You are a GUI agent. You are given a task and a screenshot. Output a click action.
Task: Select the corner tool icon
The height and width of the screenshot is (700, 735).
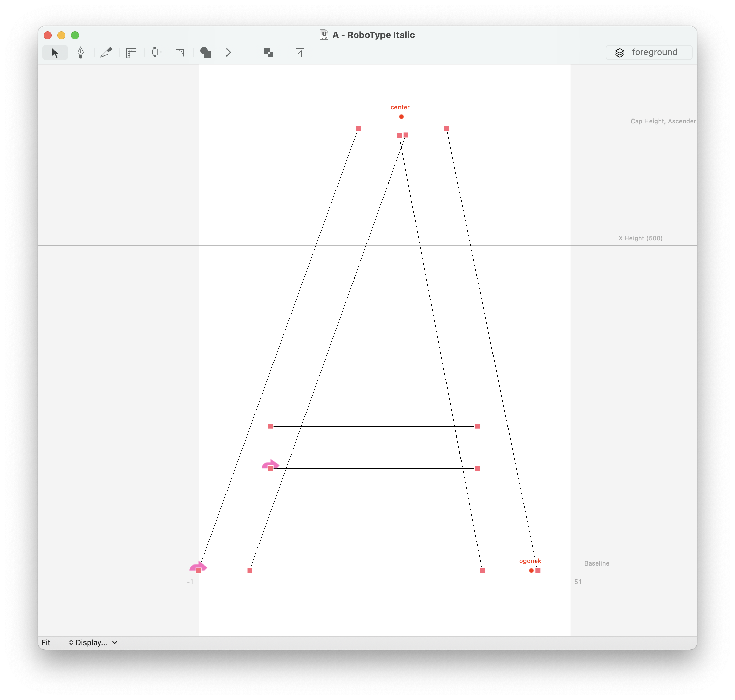pyautogui.click(x=181, y=53)
